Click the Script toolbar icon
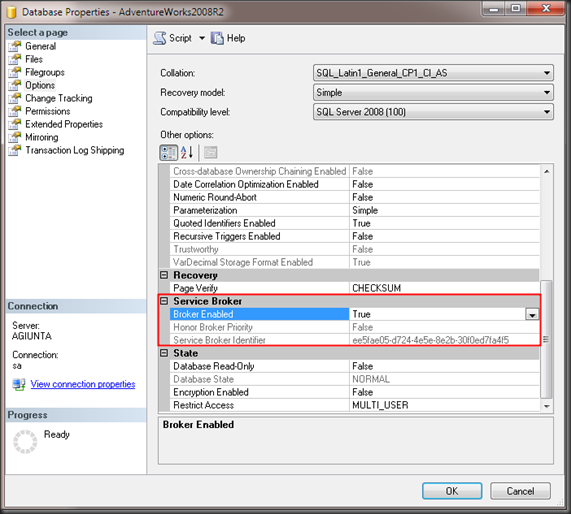Viewport: 571px width, 514px height. coord(160,38)
